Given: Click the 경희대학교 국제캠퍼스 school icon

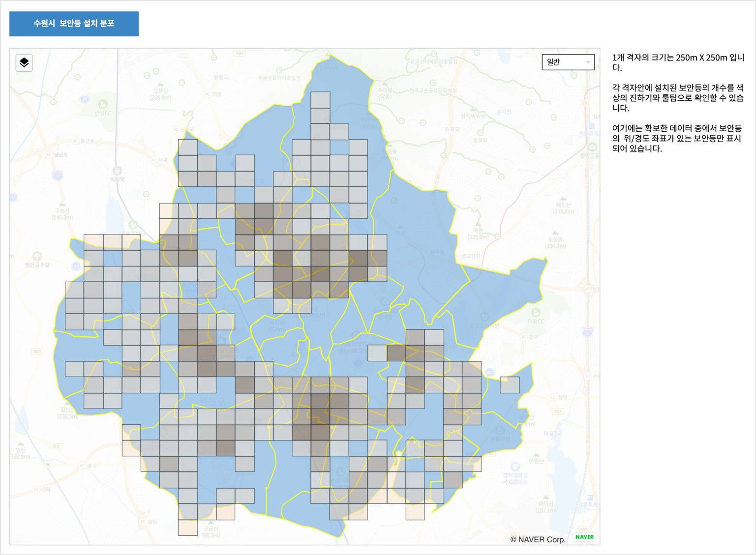Looking at the screenshot, I should [x=515, y=466].
